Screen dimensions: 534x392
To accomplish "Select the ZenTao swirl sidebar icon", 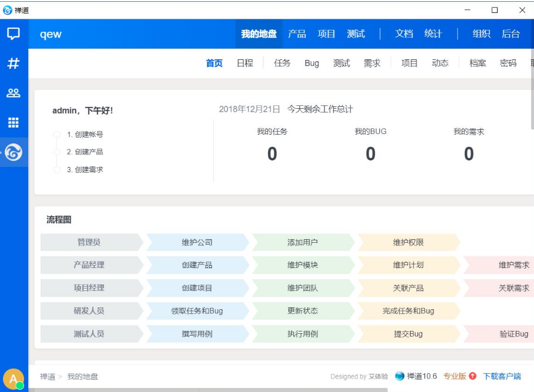I will coord(14,152).
